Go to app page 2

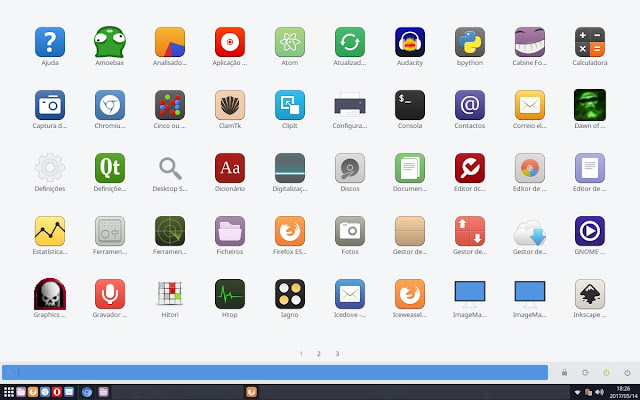pyautogui.click(x=319, y=354)
